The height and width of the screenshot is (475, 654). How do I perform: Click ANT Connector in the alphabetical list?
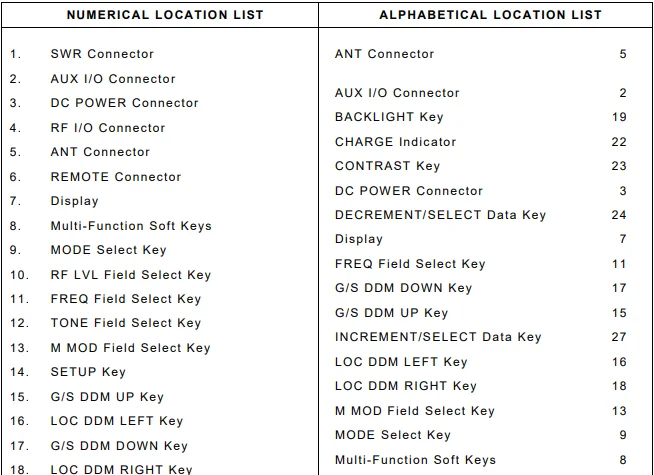tap(384, 54)
